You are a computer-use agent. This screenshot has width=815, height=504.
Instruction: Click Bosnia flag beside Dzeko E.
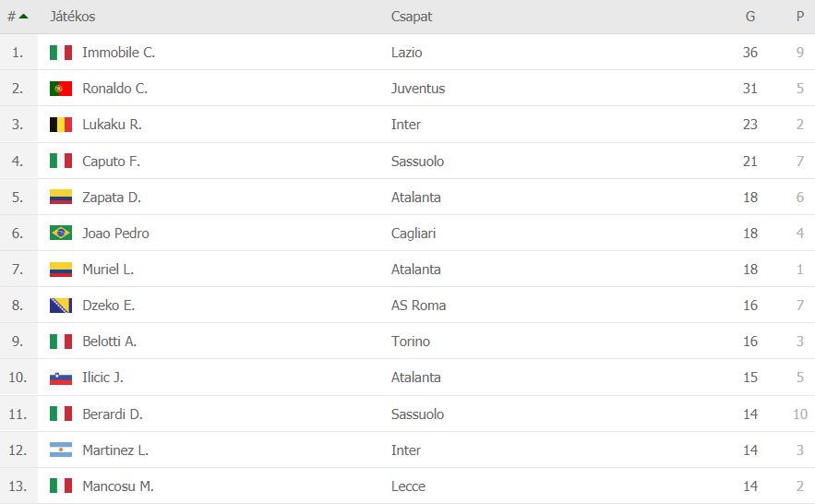tap(61, 305)
